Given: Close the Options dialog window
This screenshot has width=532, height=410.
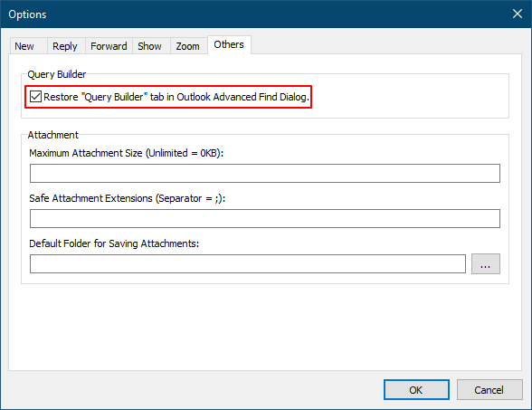Looking at the screenshot, I should coord(518,14).
